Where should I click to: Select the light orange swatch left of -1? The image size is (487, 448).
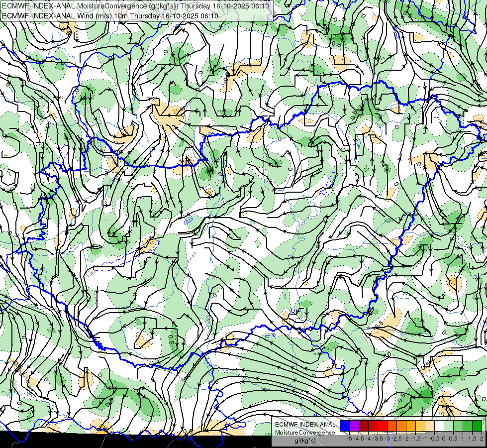[420, 426]
